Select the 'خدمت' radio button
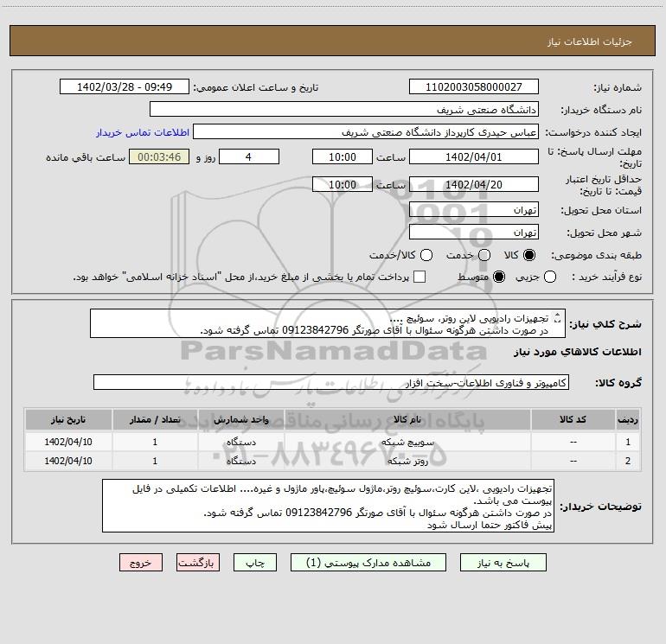This screenshot has width=666, height=644. coord(484,255)
